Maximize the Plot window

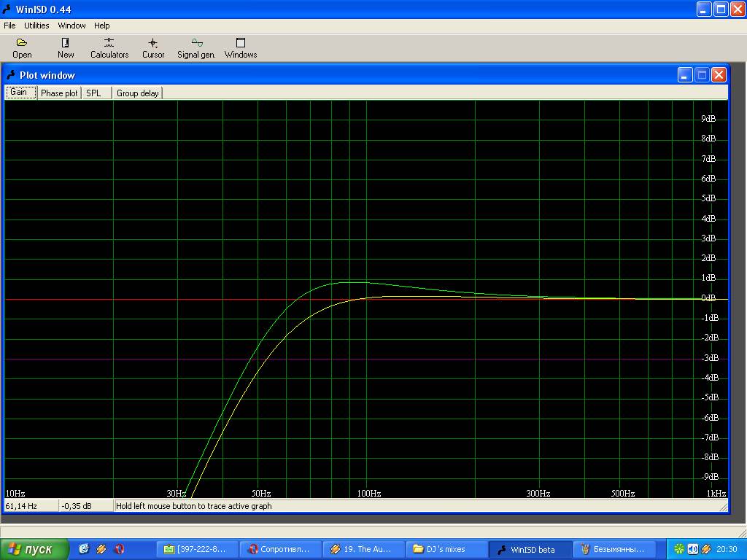702,75
